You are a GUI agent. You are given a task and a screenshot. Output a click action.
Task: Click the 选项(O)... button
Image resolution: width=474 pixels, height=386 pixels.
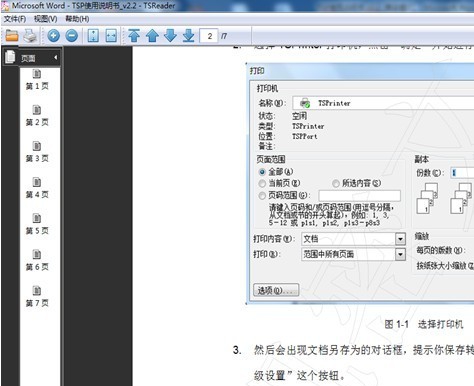click(x=276, y=290)
